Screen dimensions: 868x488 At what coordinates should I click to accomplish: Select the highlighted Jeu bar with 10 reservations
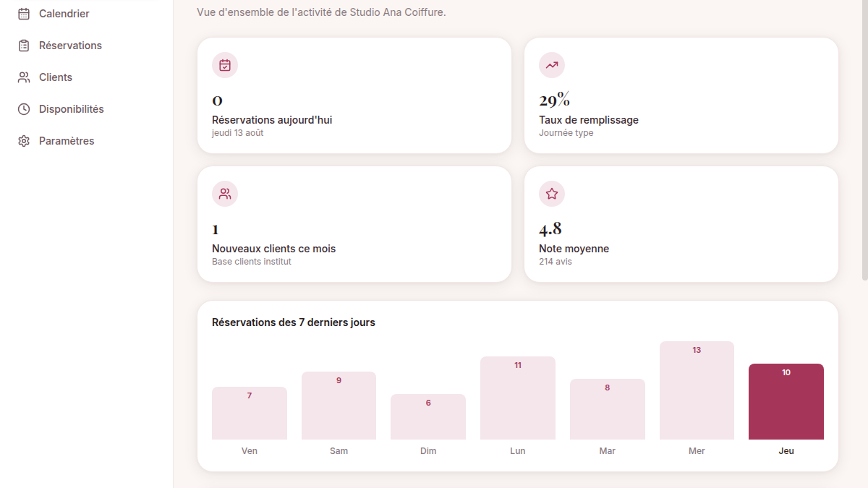tap(786, 402)
